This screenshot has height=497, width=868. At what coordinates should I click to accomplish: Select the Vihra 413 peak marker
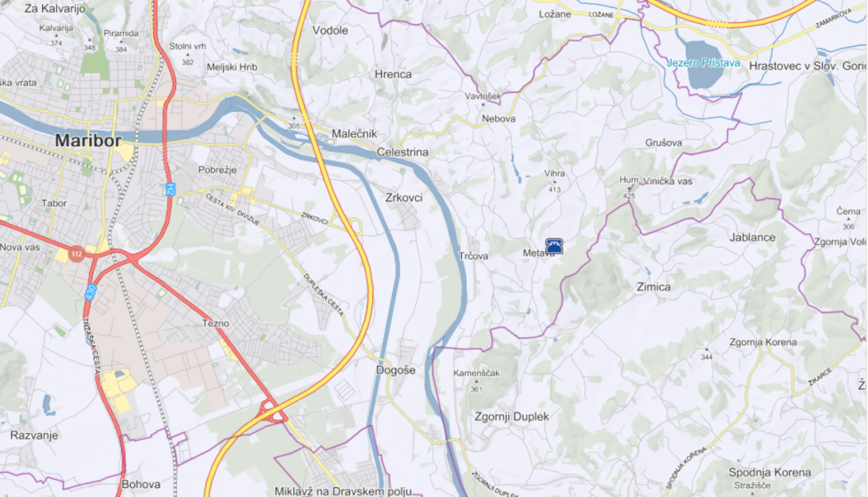tap(554, 180)
